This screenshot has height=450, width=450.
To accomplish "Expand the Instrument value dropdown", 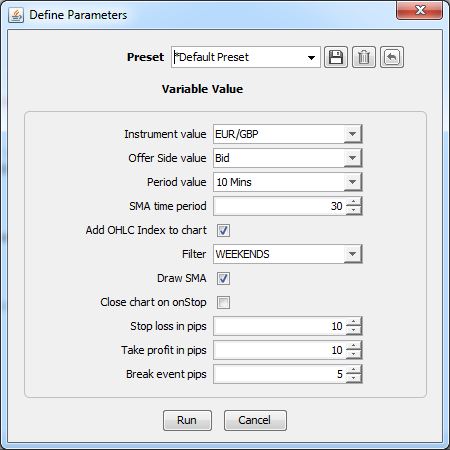I will (x=352, y=134).
